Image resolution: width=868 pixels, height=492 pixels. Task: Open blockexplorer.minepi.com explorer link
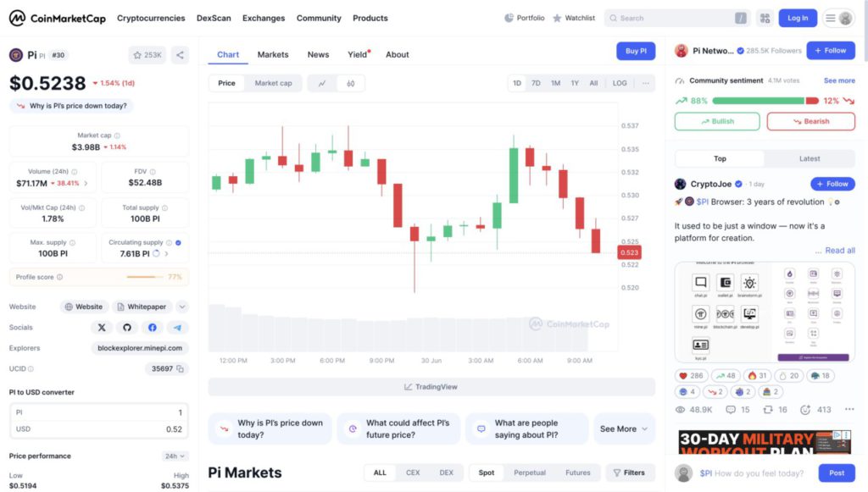pos(140,348)
